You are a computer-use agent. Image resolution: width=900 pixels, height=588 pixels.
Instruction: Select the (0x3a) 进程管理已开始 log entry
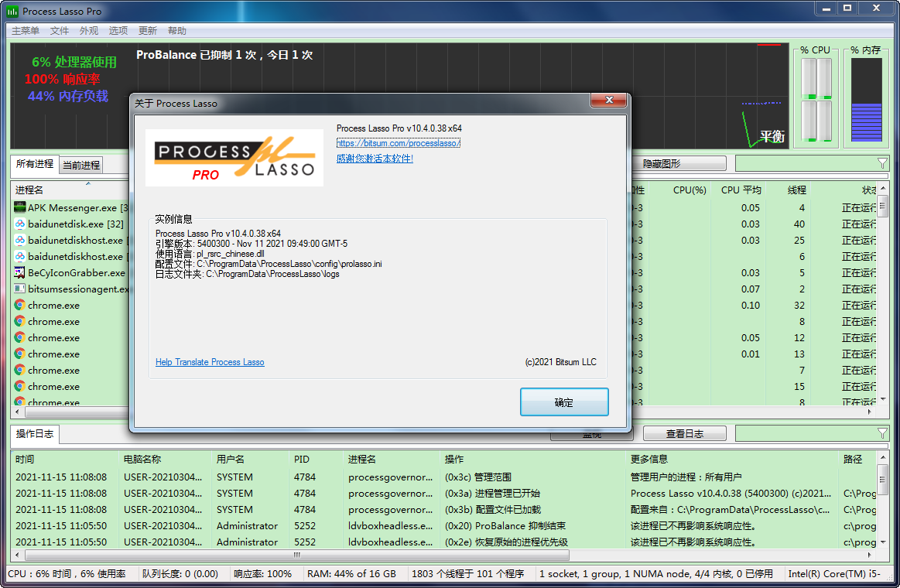click(x=443, y=493)
